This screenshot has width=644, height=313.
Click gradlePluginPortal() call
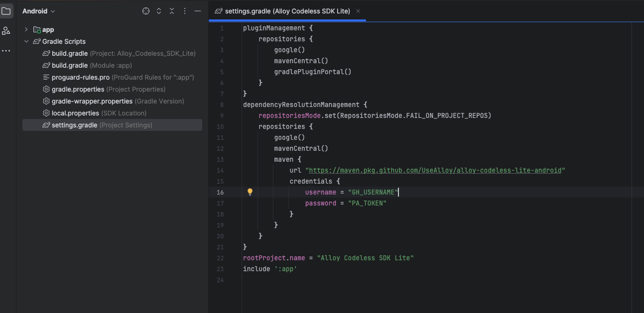point(313,72)
